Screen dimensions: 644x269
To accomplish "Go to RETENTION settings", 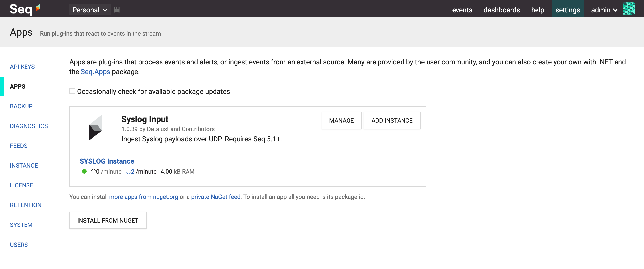I will point(26,205).
